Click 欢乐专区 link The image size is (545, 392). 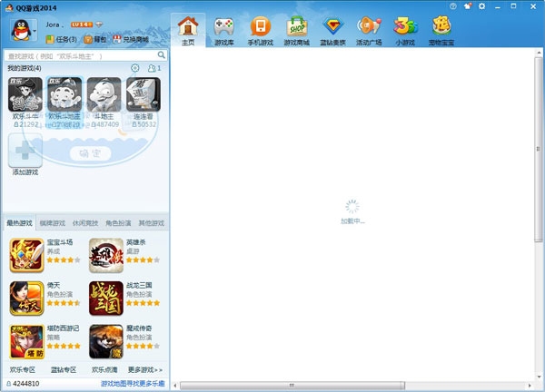(x=23, y=370)
